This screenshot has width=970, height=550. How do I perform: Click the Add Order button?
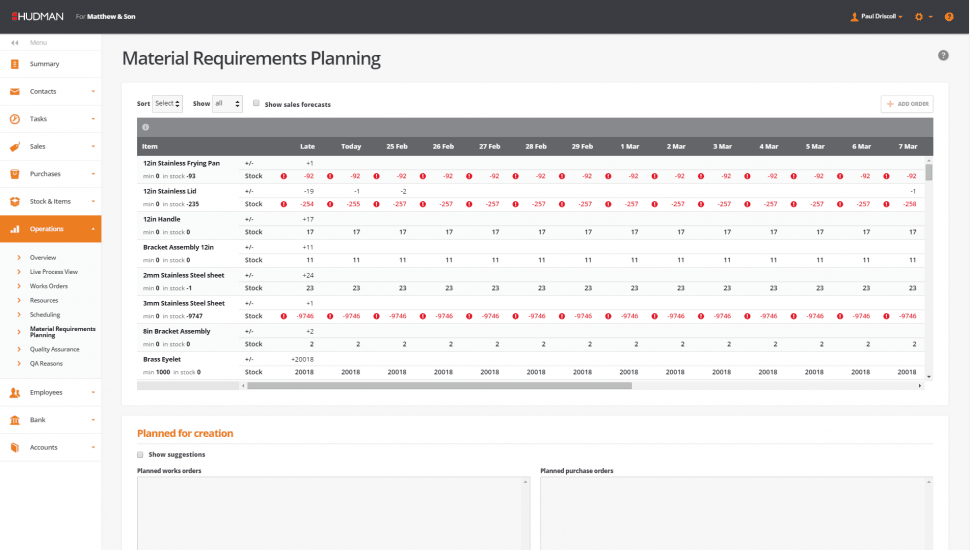pos(907,104)
